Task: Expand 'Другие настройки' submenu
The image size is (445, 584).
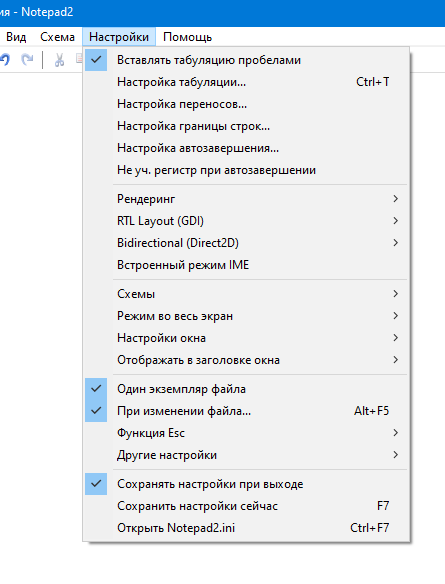Action: [x=247, y=455]
